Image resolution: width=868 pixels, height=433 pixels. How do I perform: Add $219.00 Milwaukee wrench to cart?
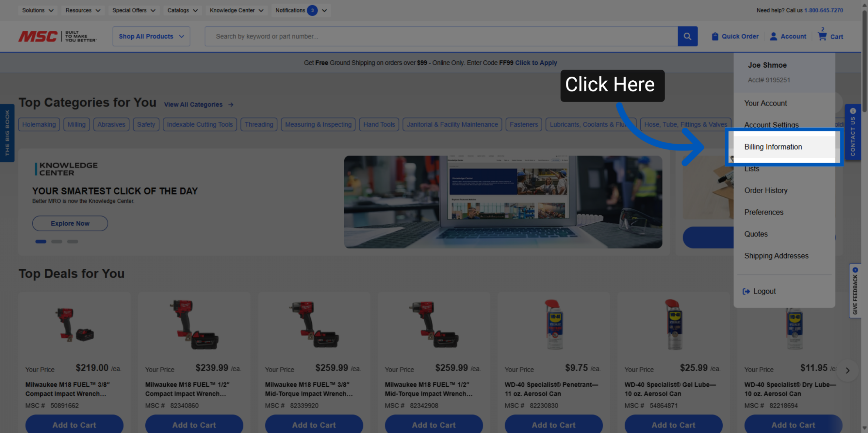(x=74, y=425)
